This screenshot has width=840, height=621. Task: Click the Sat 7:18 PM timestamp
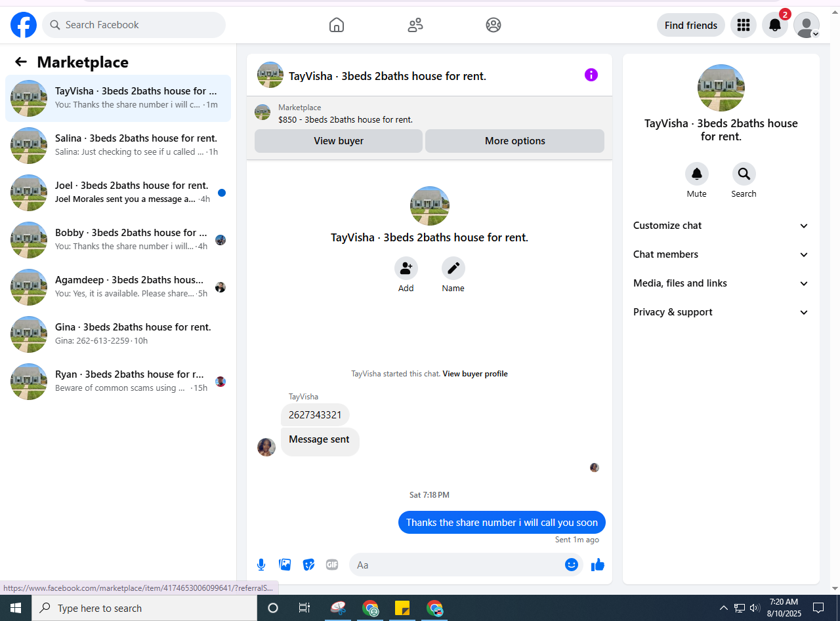(429, 495)
